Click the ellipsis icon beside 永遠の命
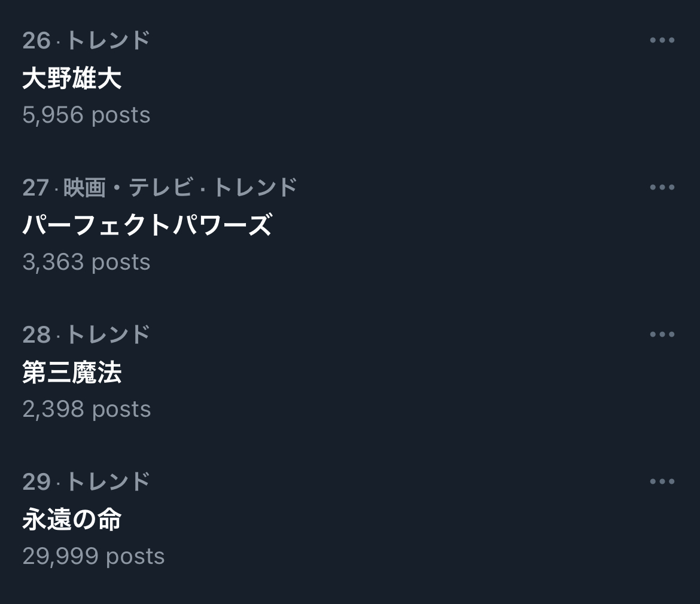The width and height of the screenshot is (700, 604). click(662, 482)
